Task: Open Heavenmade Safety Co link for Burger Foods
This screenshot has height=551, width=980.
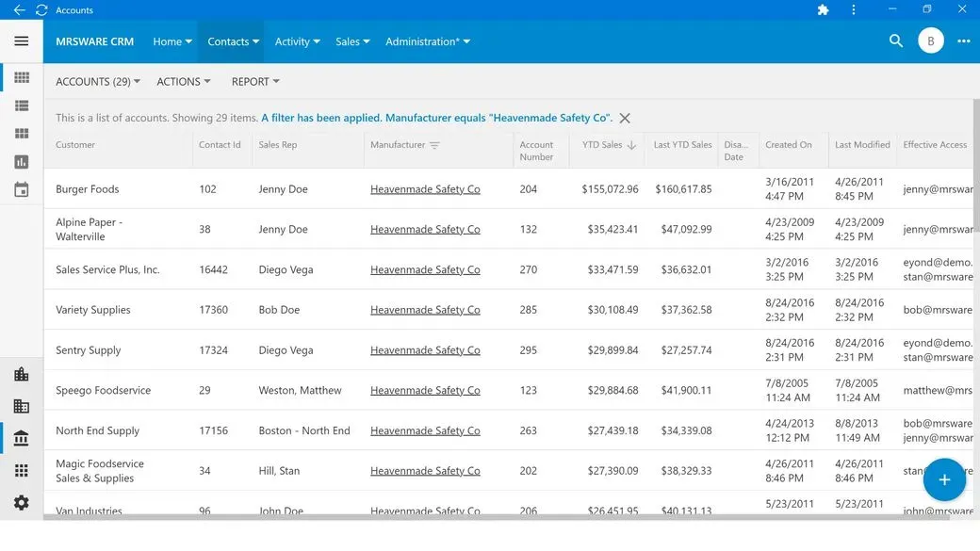Action: 425,189
